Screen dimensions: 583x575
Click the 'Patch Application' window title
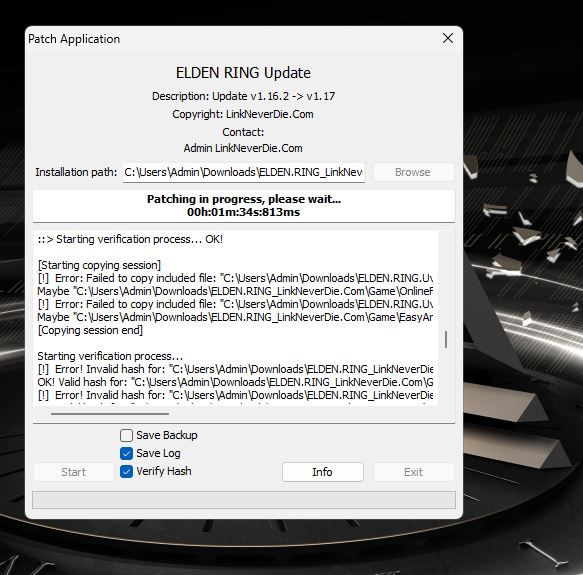pos(74,39)
